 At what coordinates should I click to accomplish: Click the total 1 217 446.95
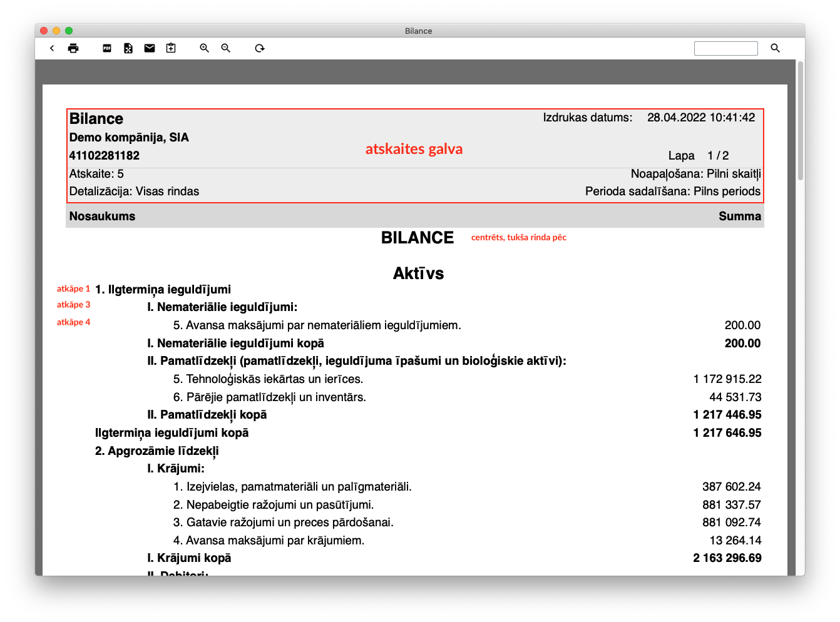727,415
